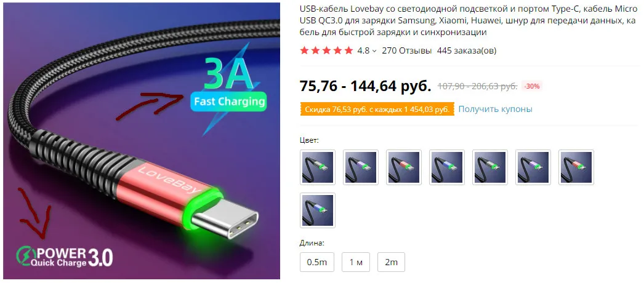Image resolution: width=644 pixels, height=283 pixels.
Task: Select the blue cable variant on second row
Action: (x=318, y=210)
